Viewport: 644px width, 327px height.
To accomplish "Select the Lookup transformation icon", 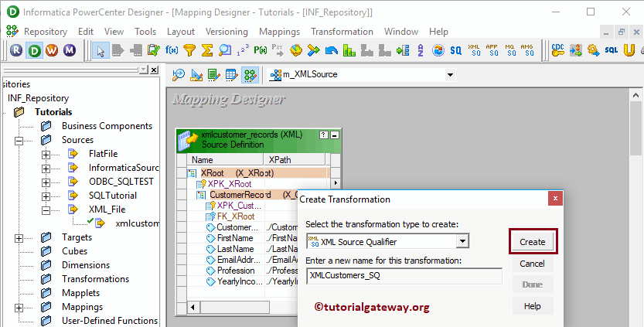I will 225,50.
